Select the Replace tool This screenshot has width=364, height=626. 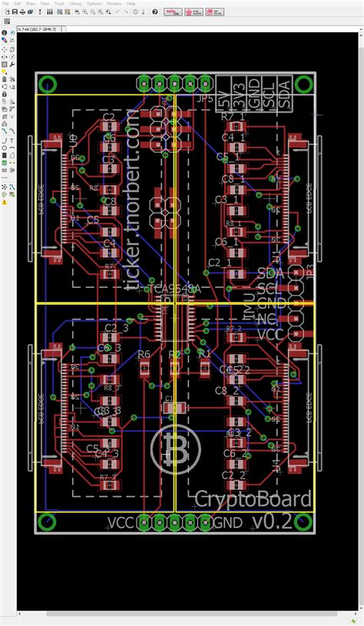click(x=12, y=87)
